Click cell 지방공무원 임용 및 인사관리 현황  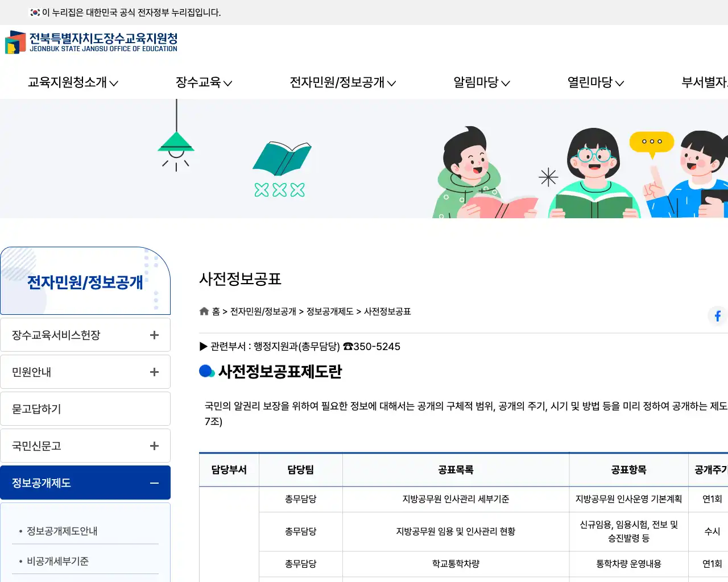coord(456,531)
